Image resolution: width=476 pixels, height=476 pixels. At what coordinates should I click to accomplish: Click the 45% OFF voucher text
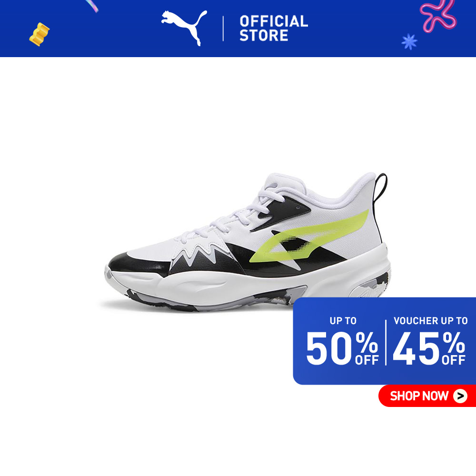[429, 348]
